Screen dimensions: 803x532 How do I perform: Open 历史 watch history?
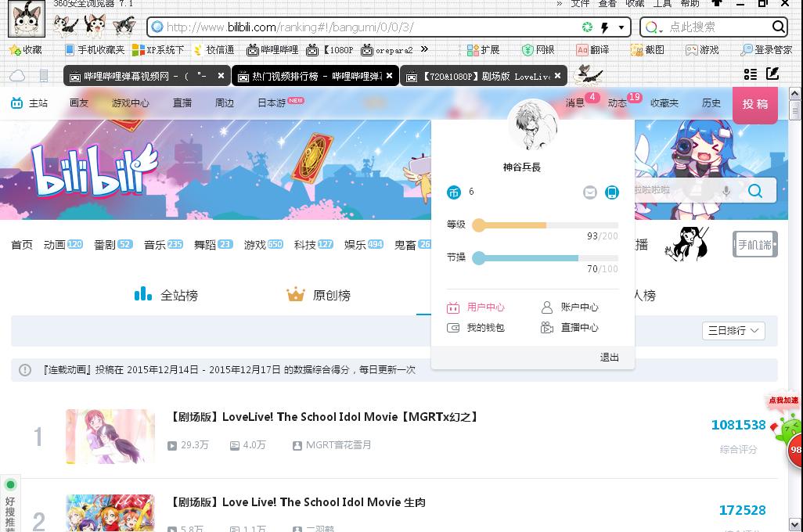point(711,103)
